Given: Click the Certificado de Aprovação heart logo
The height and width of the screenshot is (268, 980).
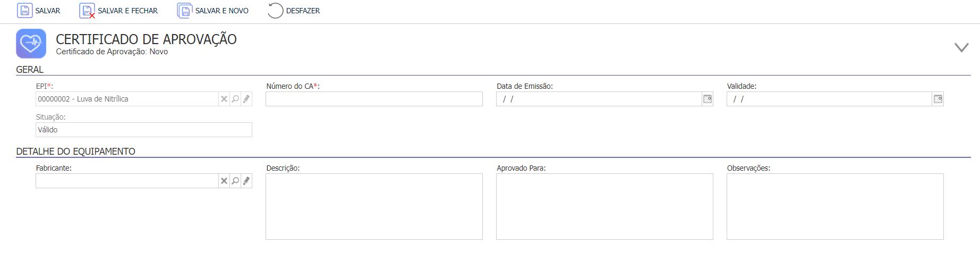Looking at the screenshot, I should coord(31,44).
